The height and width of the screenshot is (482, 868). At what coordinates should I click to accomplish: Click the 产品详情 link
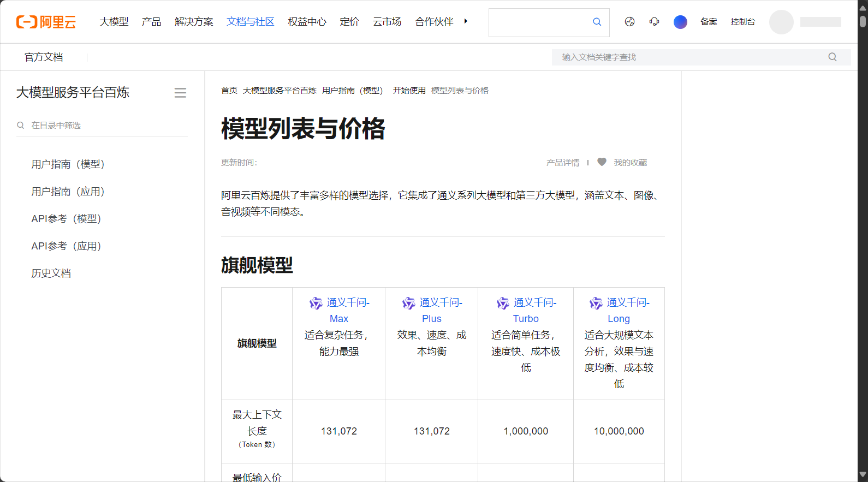pyautogui.click(x=563, y=163)
